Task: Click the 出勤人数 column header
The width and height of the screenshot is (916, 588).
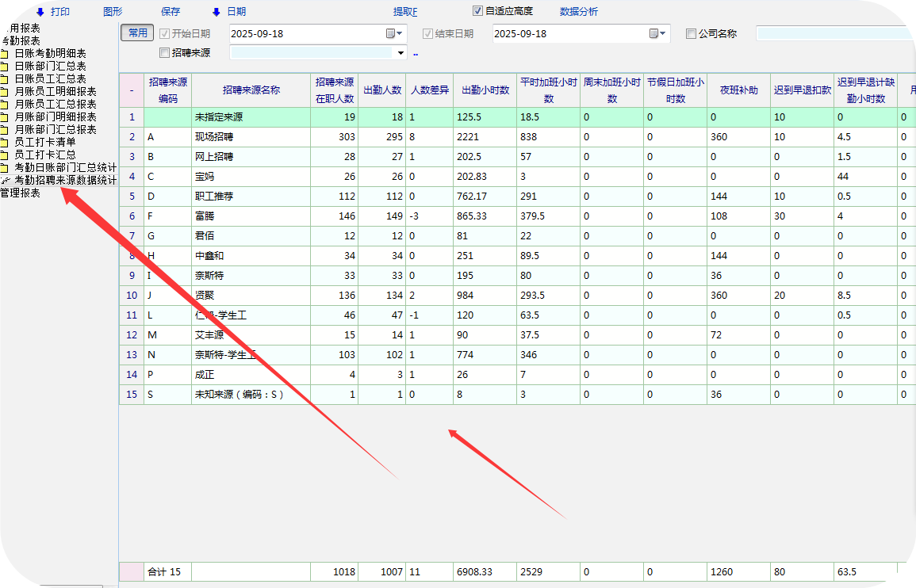Action: pyautogui.click(x=381, y=90)
